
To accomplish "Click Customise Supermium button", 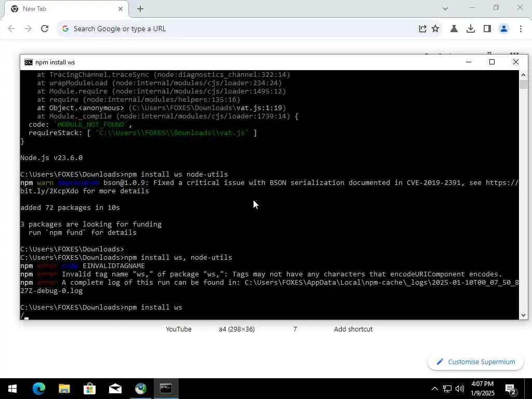I will (476, 362).
